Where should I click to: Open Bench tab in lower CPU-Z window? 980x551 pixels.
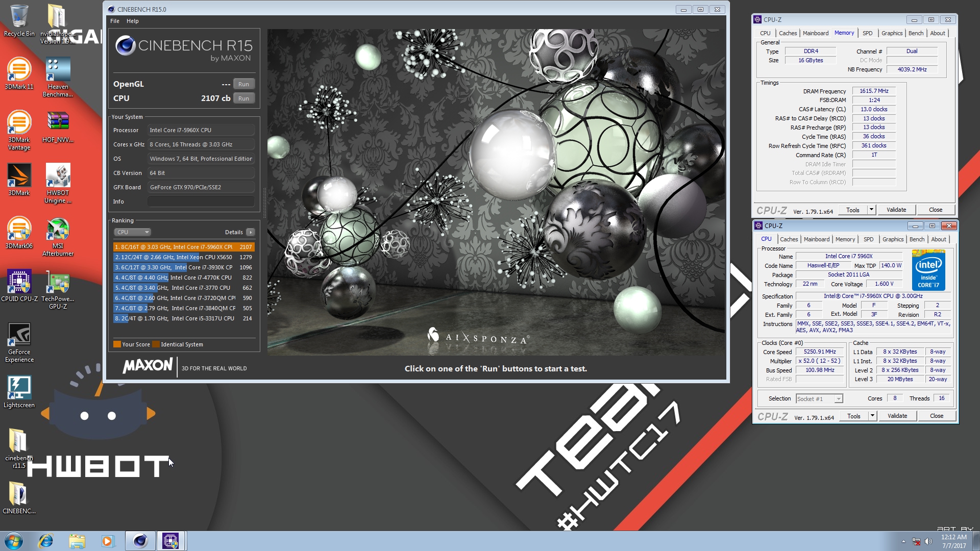(x=917, y=239)
